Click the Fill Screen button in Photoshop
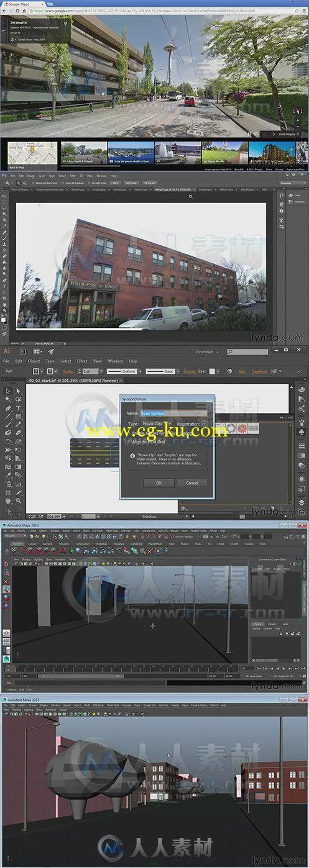Viewport: 309px width, 868px height. click(149, 183)
